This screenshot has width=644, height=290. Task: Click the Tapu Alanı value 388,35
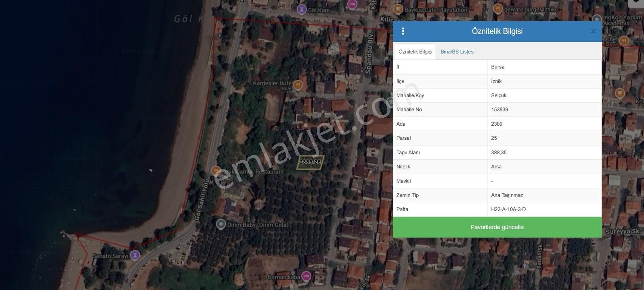tap(499, 153)
